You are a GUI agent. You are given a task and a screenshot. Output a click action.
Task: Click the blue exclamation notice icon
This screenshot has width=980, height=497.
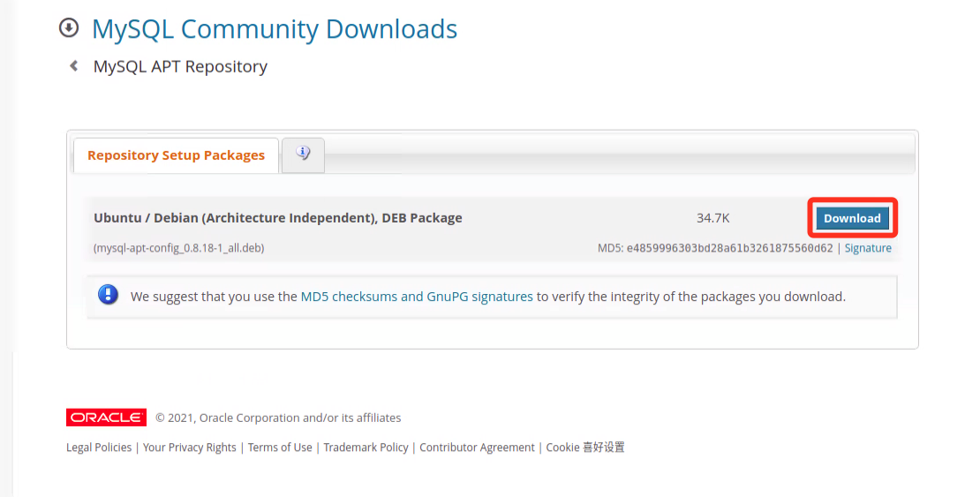coord(108,295)
